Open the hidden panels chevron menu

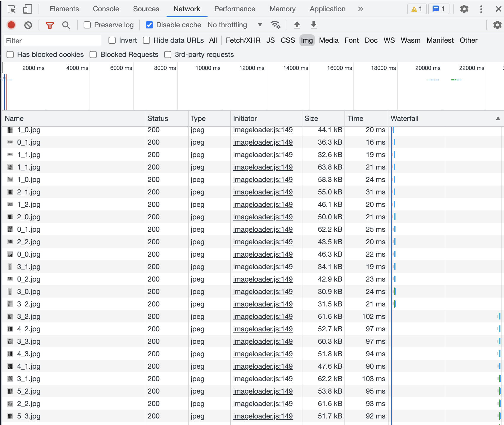[x=361, y=9]
